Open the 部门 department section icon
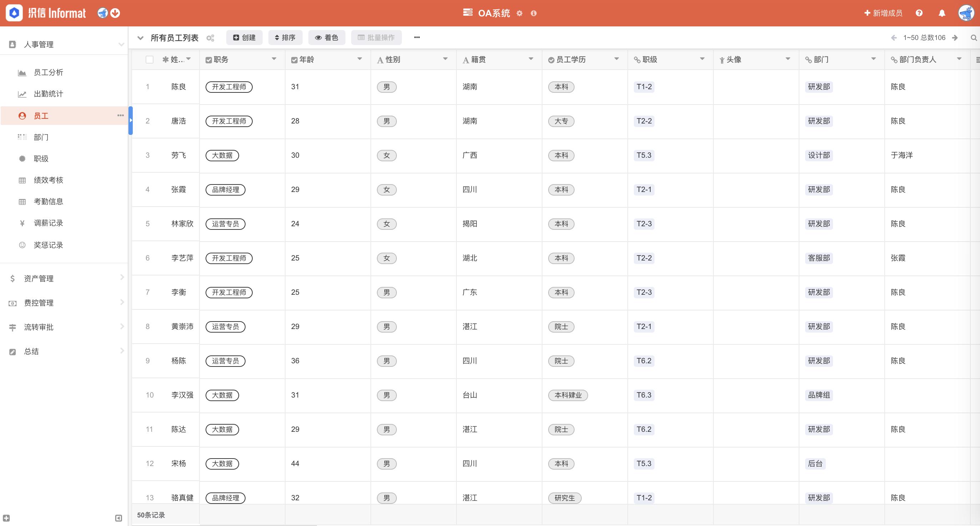Image resolution: width=980 pixels, height=526 pixels. tap(22, 137)
